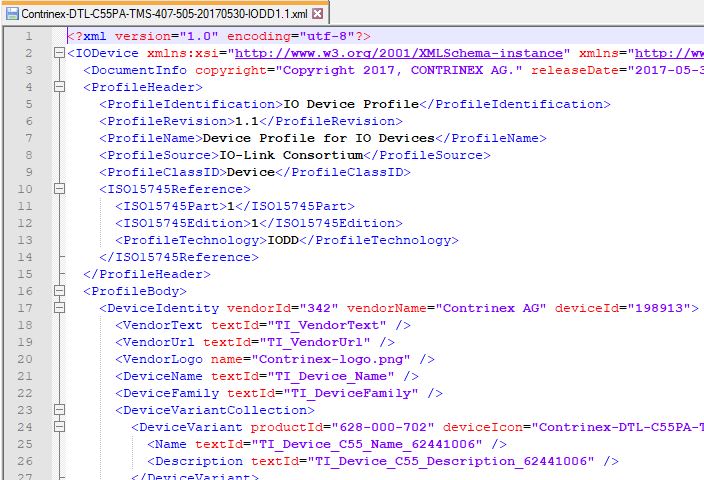Close the Contrinex IODD xml tab
The image size is (704, 480).
(x=317, y=14)
